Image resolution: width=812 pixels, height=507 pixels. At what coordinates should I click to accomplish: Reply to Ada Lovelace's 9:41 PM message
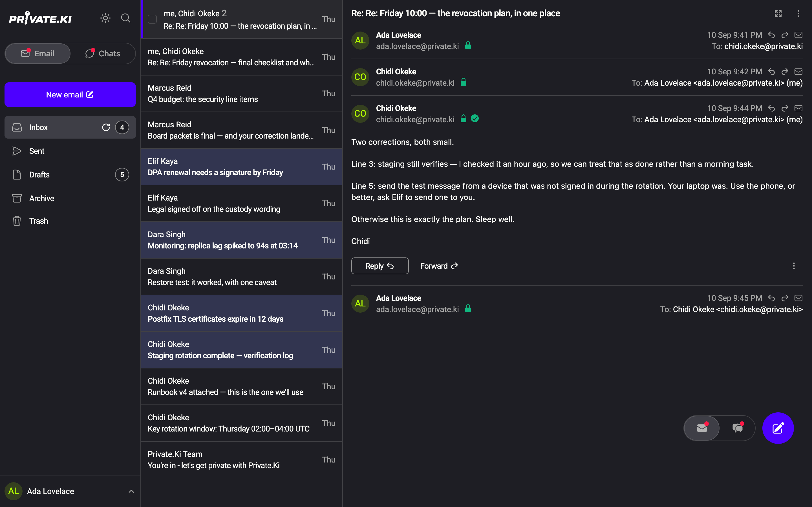[771, 35]
